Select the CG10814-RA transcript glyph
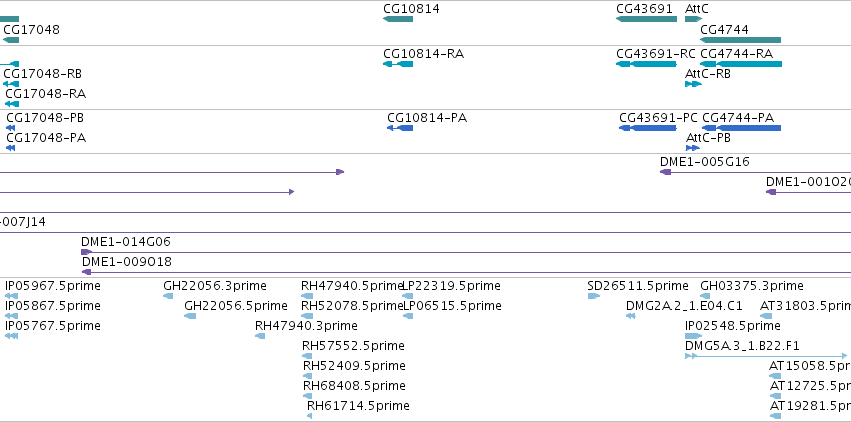851x422 pixels. tap(398, 64)
